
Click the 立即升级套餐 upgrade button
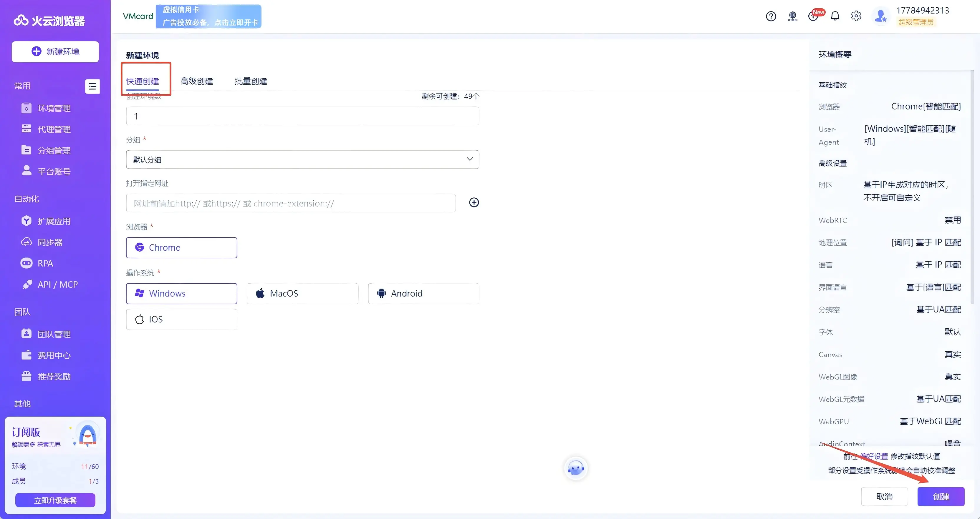55,500
